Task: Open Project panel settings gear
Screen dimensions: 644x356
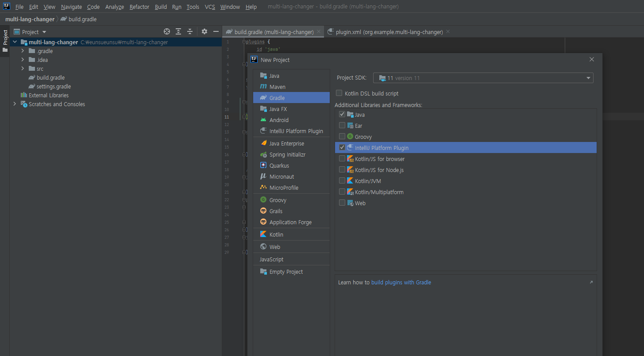Action: coord(204,31)
